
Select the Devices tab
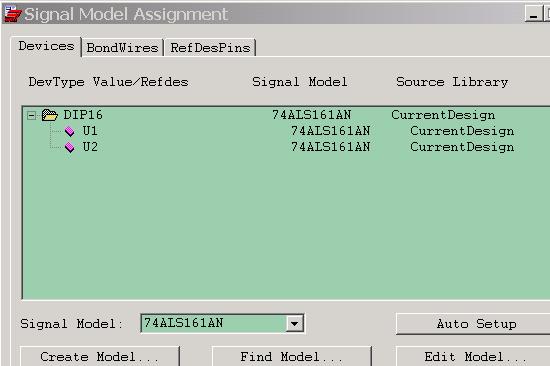46,46
